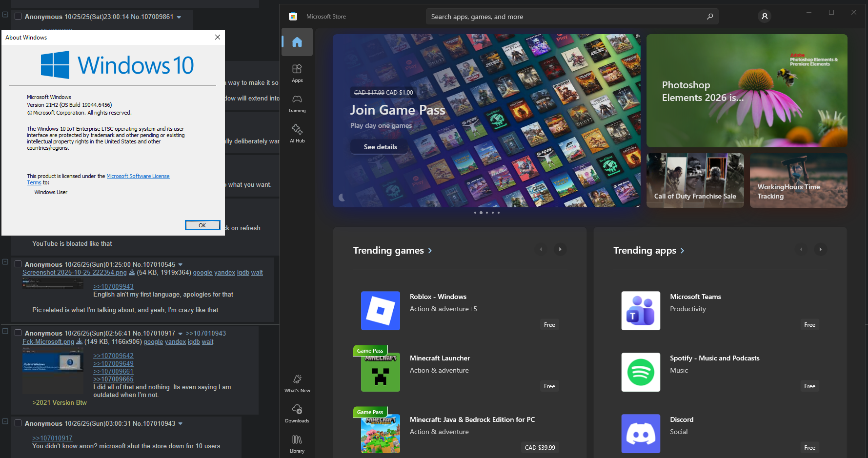This screenshot has height=458, width=868.
Task: Expand the Trending games section heading
Action: click(x=393, y=250)
